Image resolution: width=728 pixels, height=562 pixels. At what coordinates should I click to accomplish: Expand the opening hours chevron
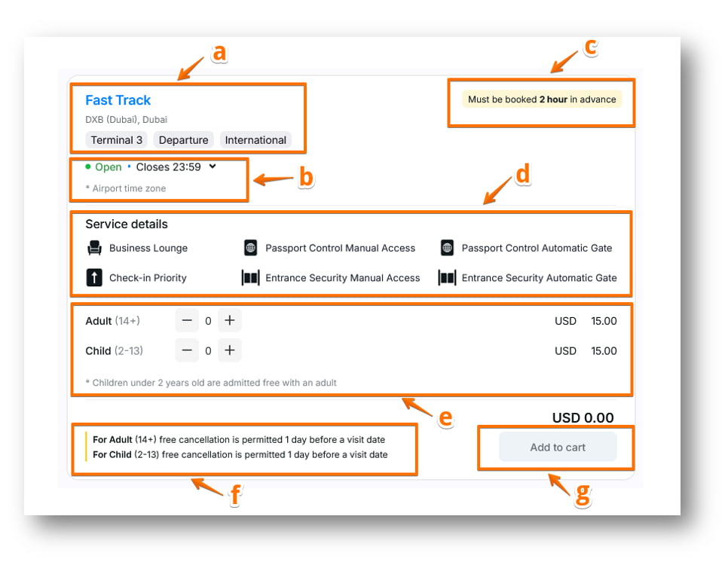(x=213, y=166)
